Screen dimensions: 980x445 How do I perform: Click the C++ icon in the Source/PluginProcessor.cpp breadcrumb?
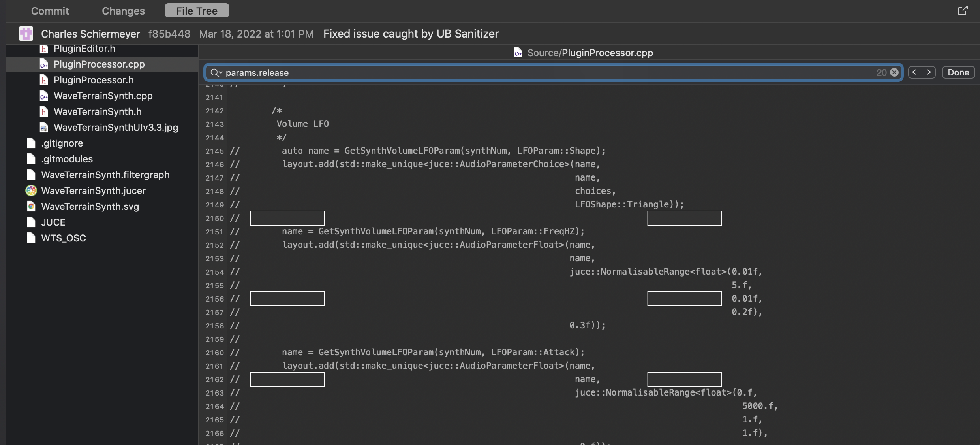518,52
